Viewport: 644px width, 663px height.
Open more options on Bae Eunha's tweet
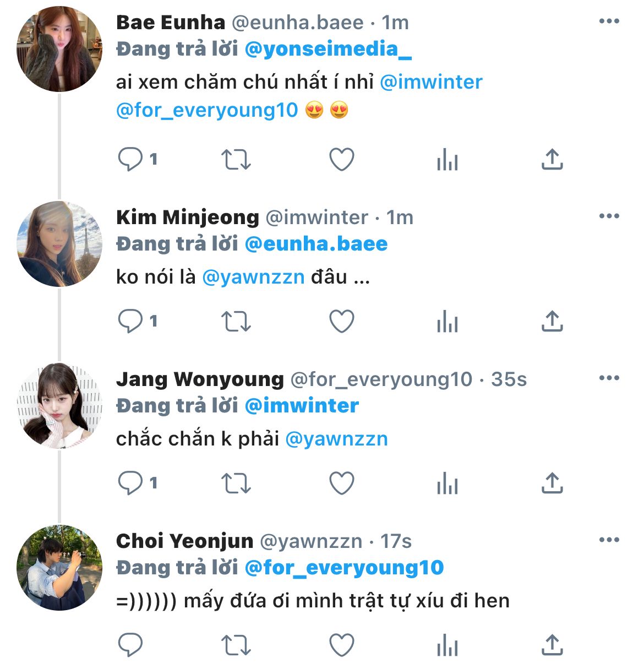point(609,22)
